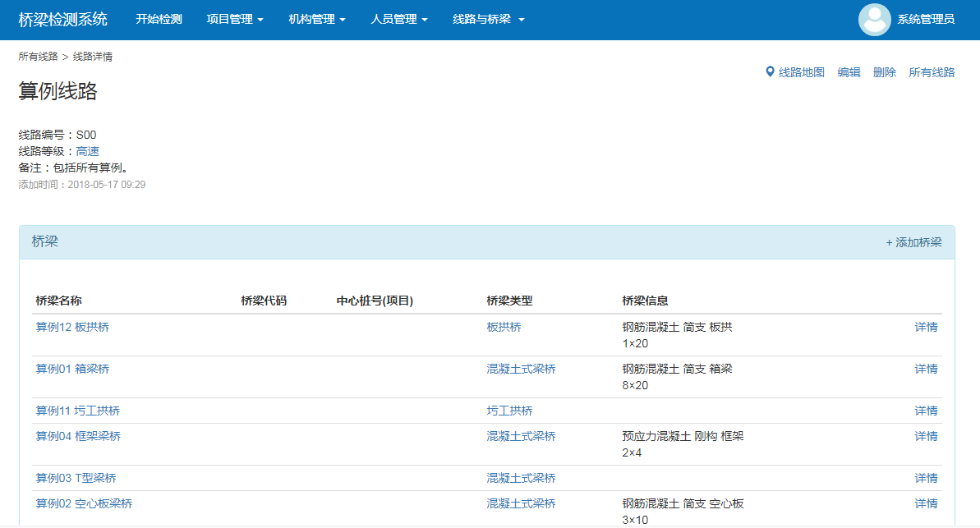The height and width of the screenshot is (528, 980).
Task: Open the 算例02 空心板梁桥 bridge link
Action: [x=84, y=503]
